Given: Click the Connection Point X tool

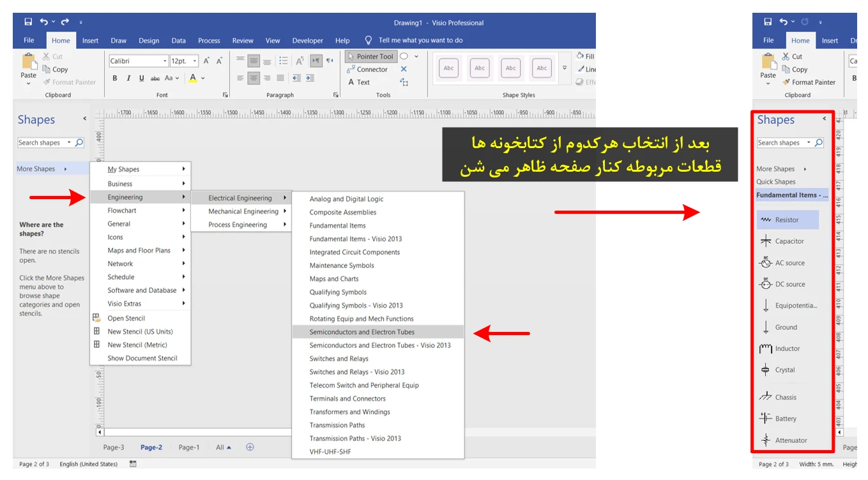Looking at the screenshot, I should [x=404, y=69].
